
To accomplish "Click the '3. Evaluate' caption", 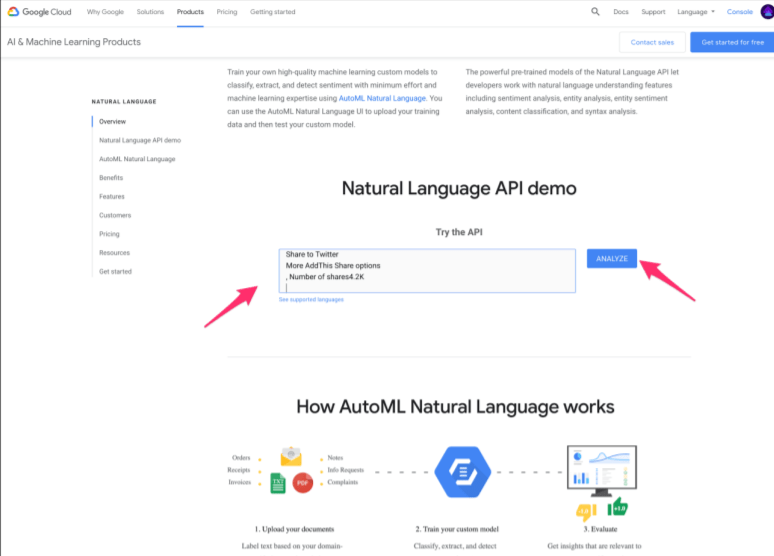I will point(600,529).
